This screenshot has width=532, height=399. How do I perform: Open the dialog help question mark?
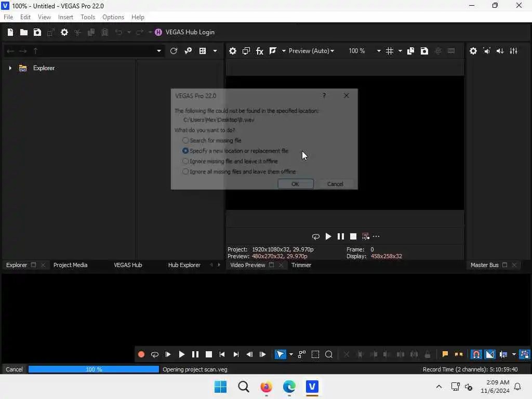coord(324,96)
